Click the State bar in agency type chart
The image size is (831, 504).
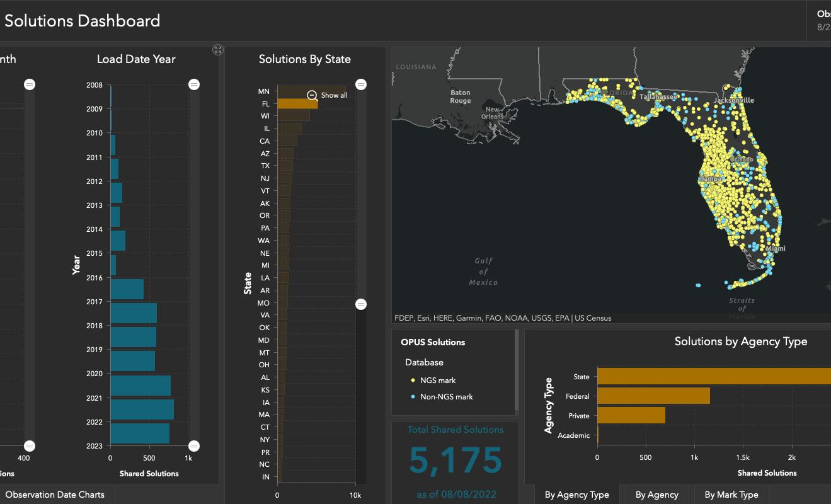(x=713, y=376)
